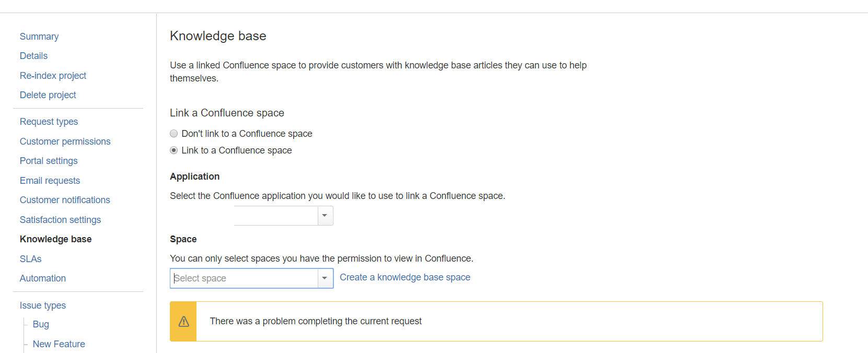868x353 pixels.
Task: Open the Confluence application dropdown arrow
Action: [x=325, y=216]
